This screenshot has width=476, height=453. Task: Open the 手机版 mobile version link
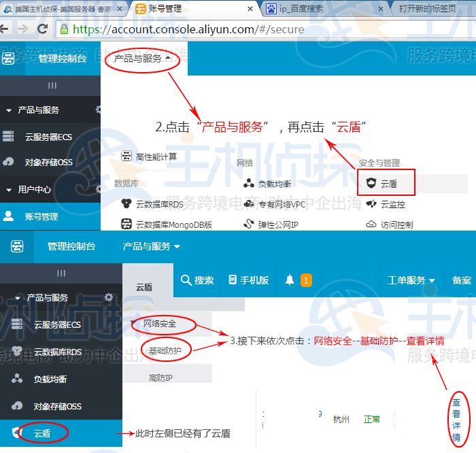pos(249,280)
